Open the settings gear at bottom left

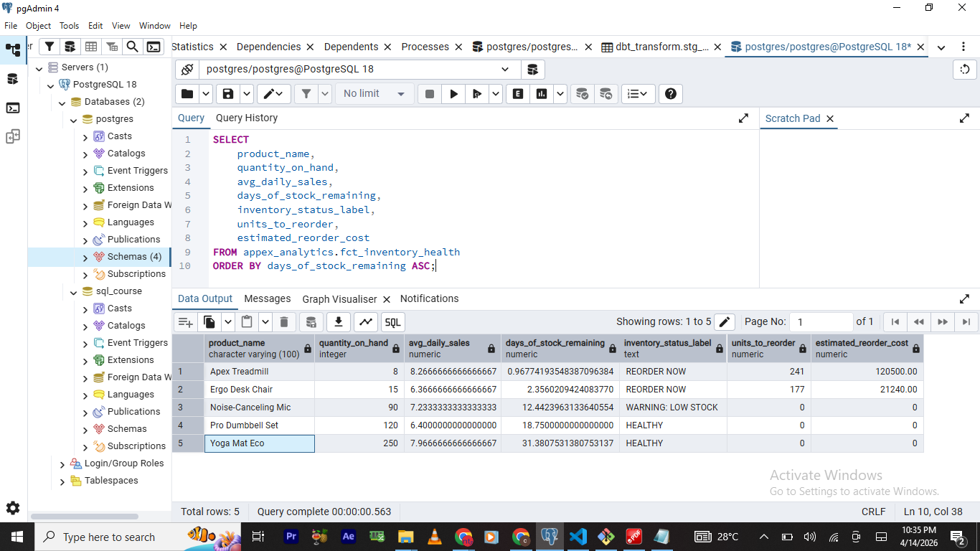13,508
